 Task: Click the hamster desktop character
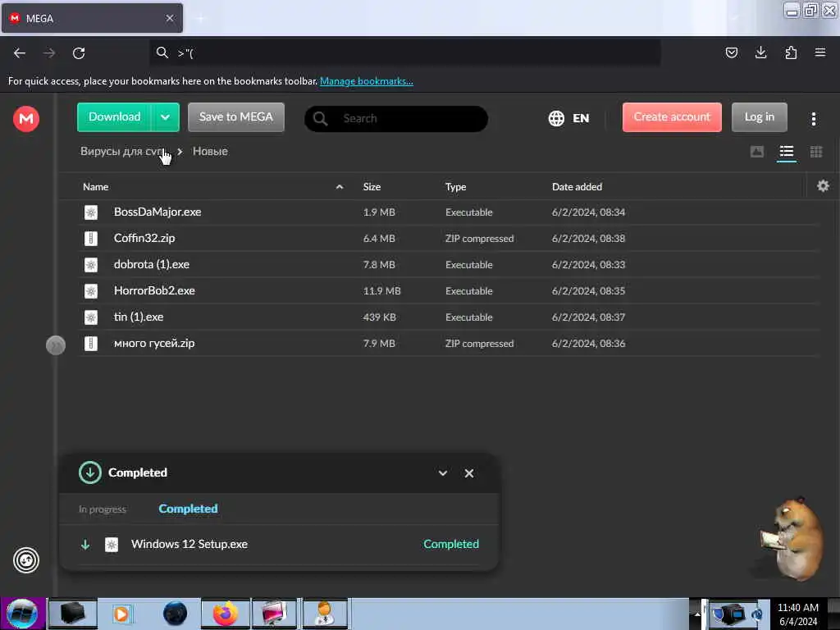[x=792, y=538]
